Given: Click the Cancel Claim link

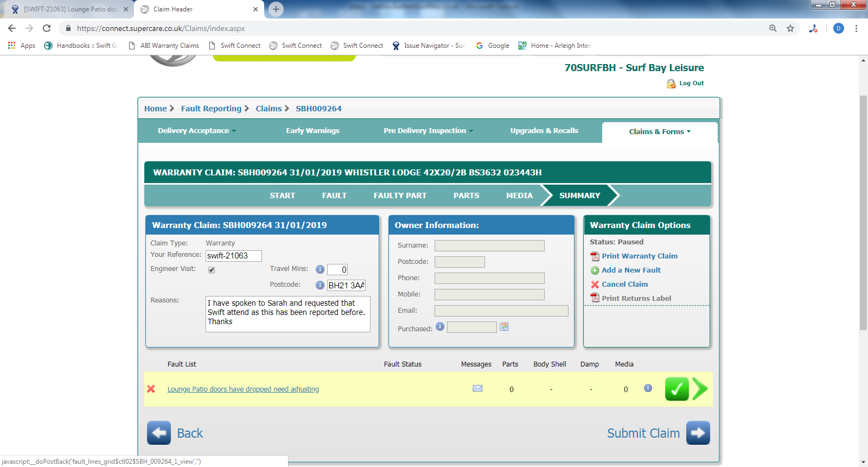Looking at the screenshot, I should click(624, 285).
